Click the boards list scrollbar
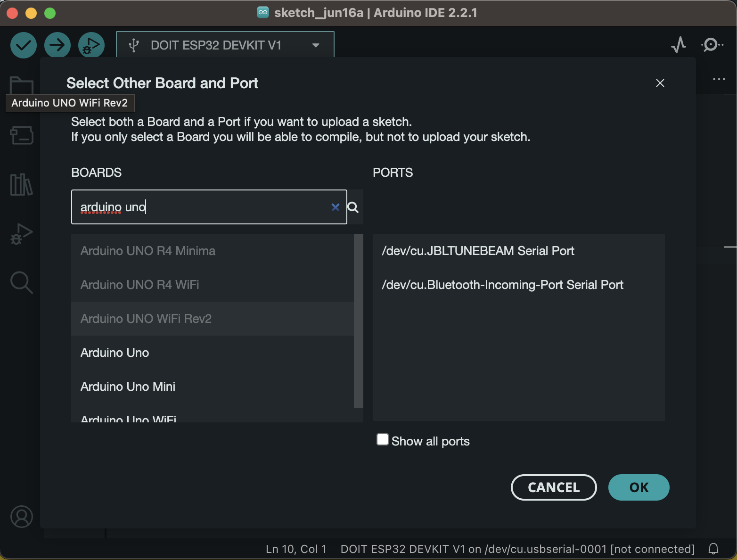The width and height of the screenshot is (737, 560). coord(359,321)
